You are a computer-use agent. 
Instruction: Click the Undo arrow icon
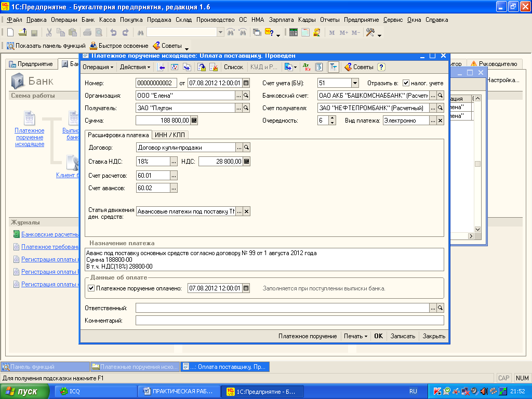pyautogui.click(x=113, y=32)
